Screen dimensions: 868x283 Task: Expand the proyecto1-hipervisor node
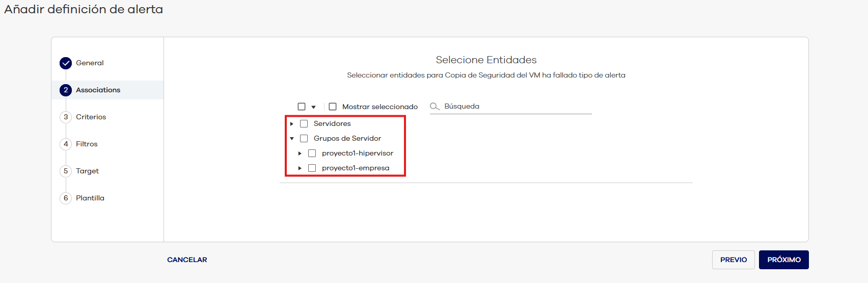(300, 153)
